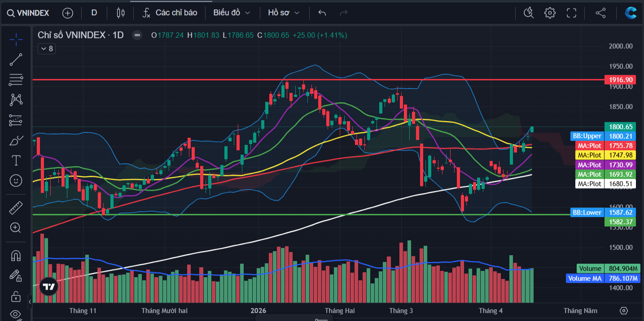Screen dimensions: 644x321
Task: Open the Hồ sơ dropdown menu
Action: click(x=284, y=13)
